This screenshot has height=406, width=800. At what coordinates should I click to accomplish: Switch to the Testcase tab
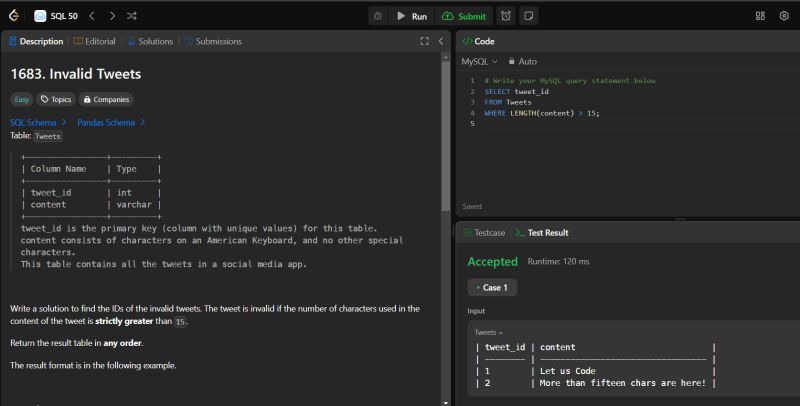click(484, 233)
